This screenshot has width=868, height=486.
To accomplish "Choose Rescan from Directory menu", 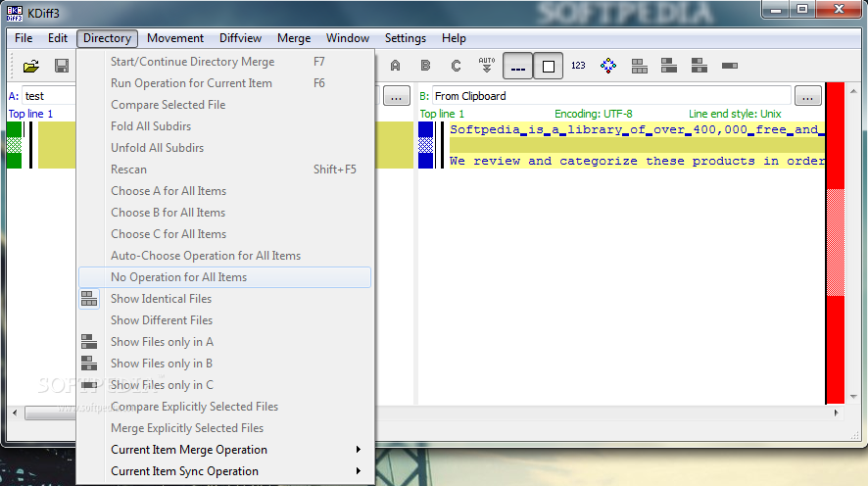I will 224,170.
